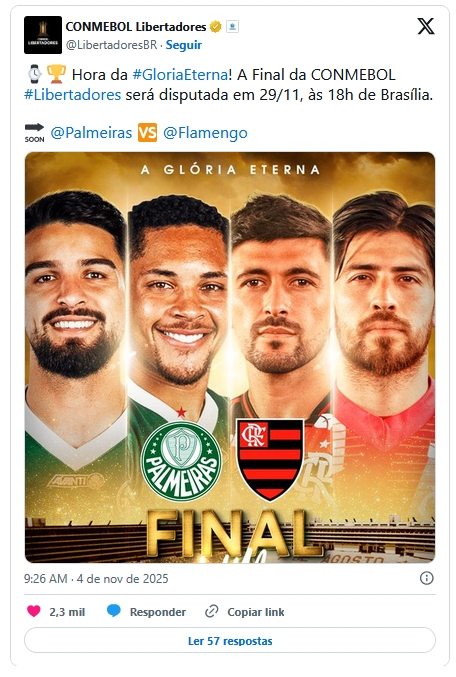Click the tweet timestamp 9:26 AM

[45, 579]
